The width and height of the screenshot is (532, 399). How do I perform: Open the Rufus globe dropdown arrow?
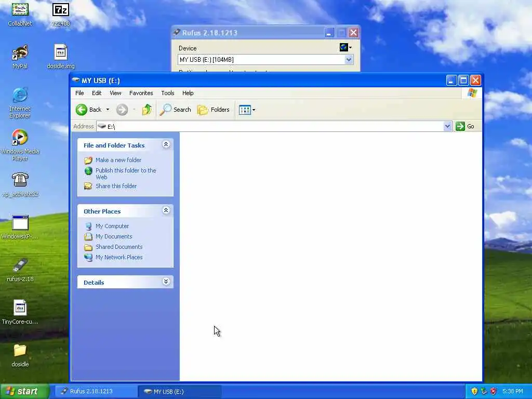click(350, 47)
